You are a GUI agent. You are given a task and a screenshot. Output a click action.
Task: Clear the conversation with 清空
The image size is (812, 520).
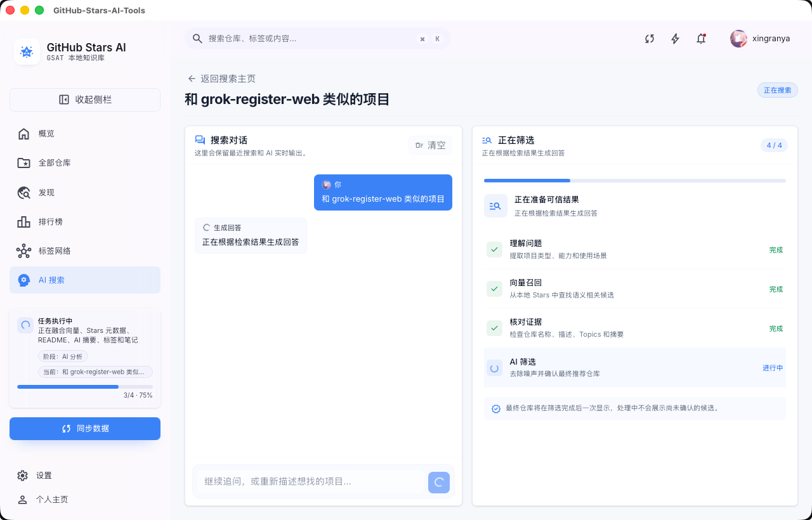coord(430,145)
